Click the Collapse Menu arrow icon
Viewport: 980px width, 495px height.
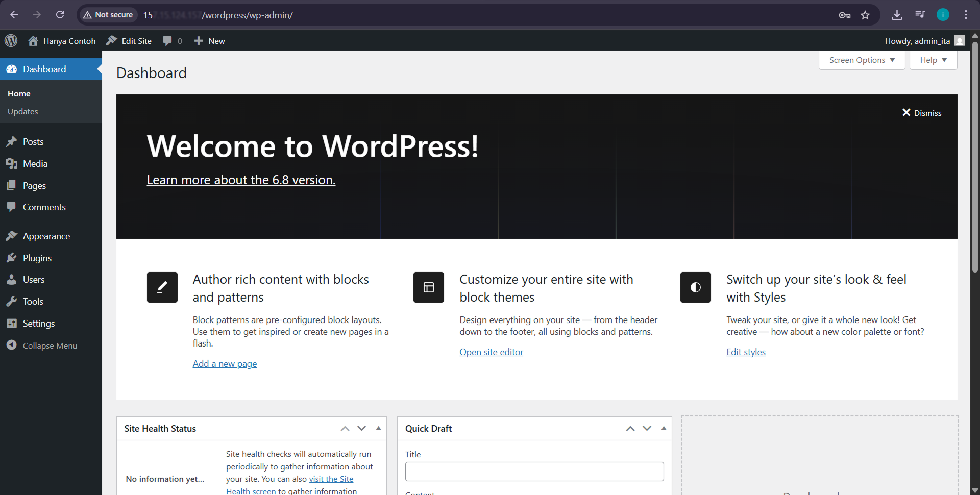click(x=12, y=345)
